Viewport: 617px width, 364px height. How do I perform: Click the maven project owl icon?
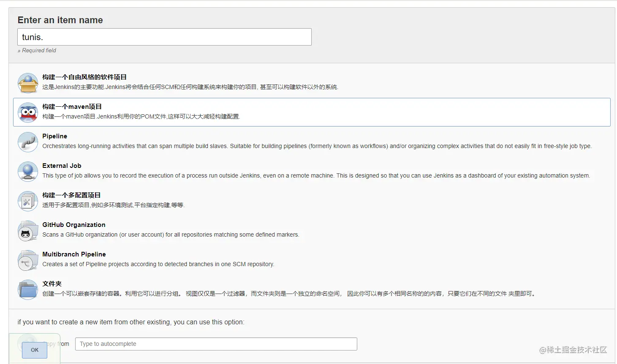point(28,112)
